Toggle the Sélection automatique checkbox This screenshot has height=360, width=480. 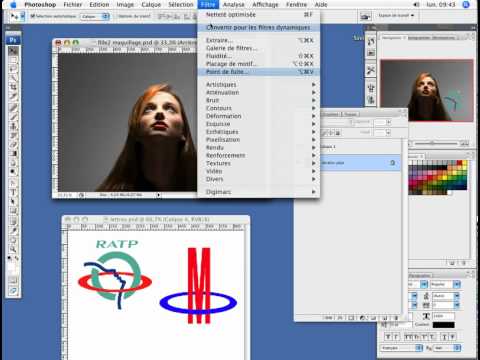click(x=33, y=16)
